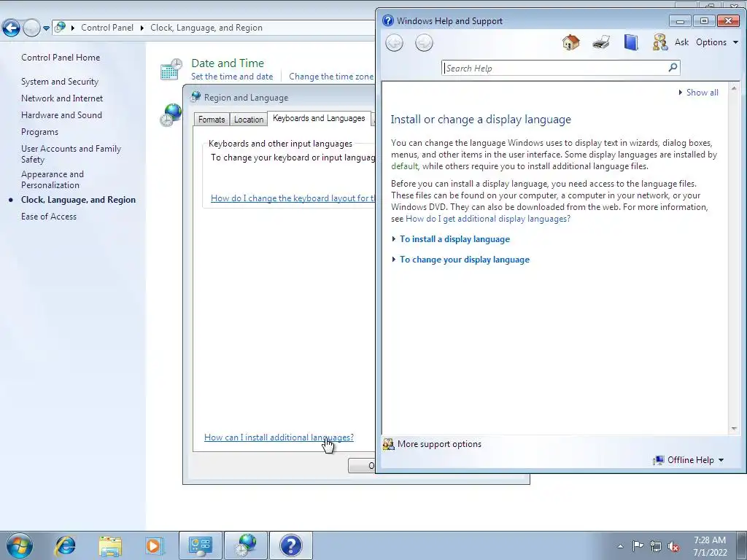The width and height of the screenshot is (747, 560).
Task: Open Network and Internet category
Action: click(62, 98)
